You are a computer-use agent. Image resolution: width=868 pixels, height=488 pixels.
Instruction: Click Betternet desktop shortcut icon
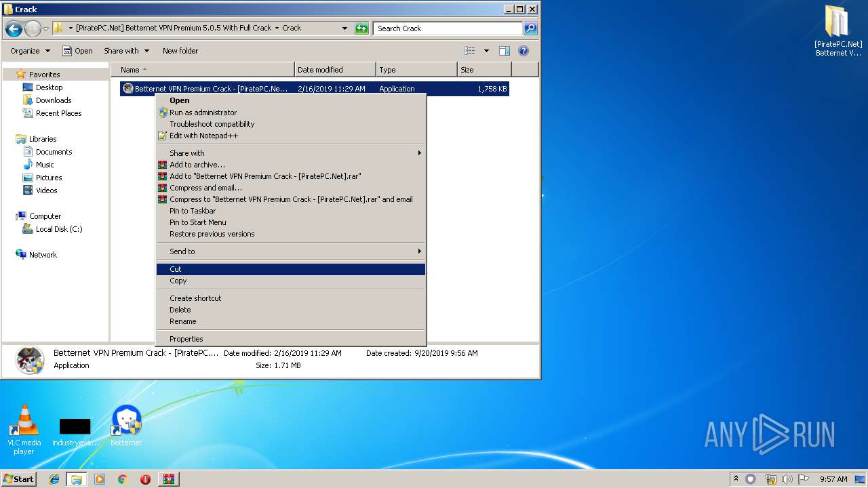point(126,426)
